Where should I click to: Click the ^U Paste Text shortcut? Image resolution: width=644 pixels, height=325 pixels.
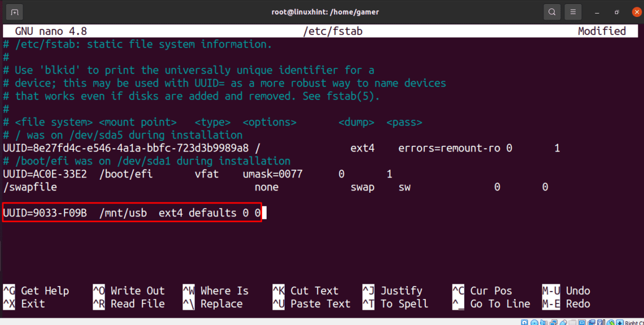(x=312, y=304)
